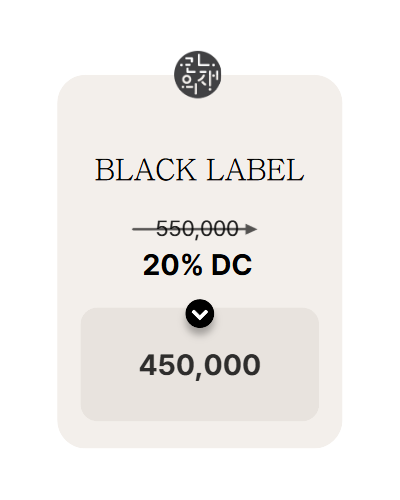Click the white Korean characters inside the logo
The image size is (400, 500).
pyautogui.click(x=198, y=75)
